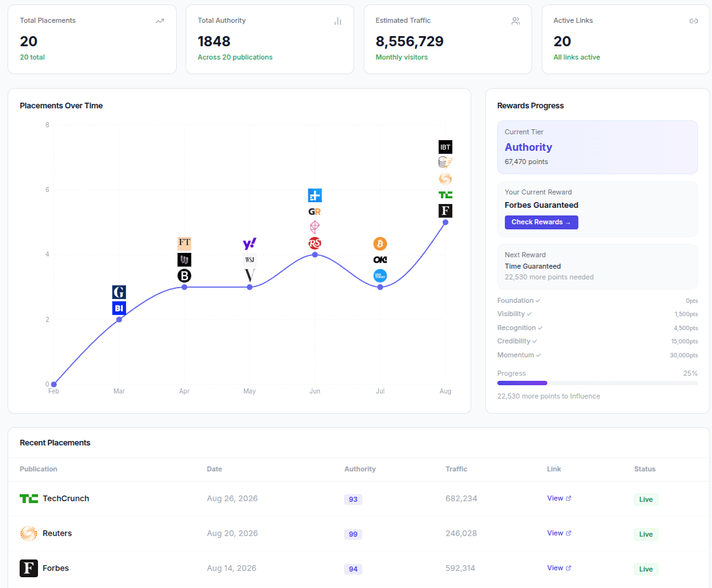
Task: Click the link icon on the Active Links card
Action: (x=694, y=20)
